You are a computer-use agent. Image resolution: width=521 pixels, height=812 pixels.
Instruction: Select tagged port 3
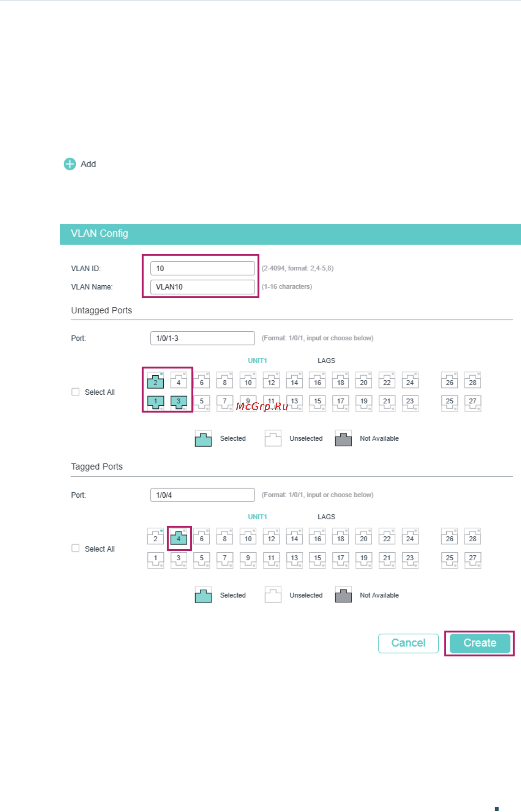click(179, 560)
